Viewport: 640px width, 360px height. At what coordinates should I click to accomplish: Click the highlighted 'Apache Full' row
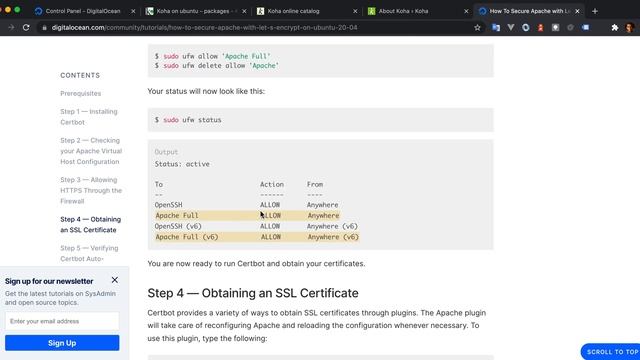tap(247, 216)
